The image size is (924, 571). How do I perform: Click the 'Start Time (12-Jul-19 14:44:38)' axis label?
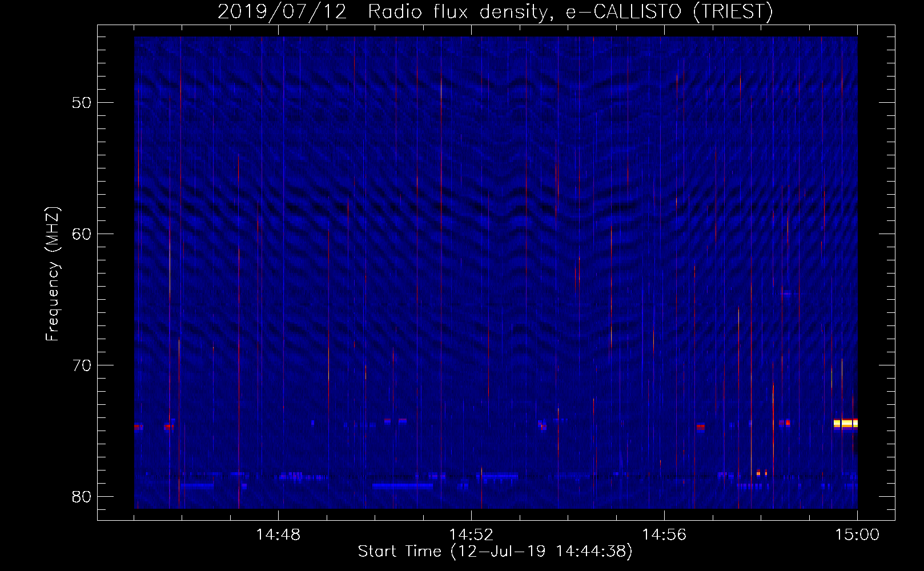pos(495,552)
